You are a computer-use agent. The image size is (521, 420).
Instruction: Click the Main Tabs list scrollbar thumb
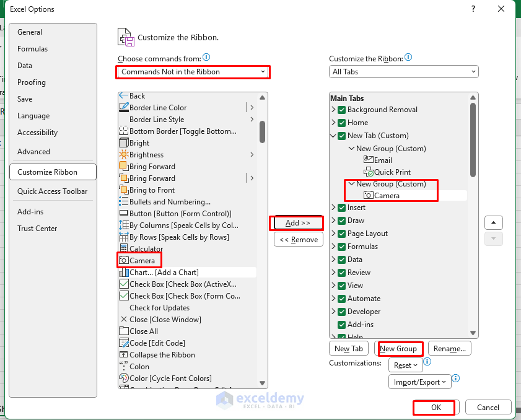pos(473,140)
